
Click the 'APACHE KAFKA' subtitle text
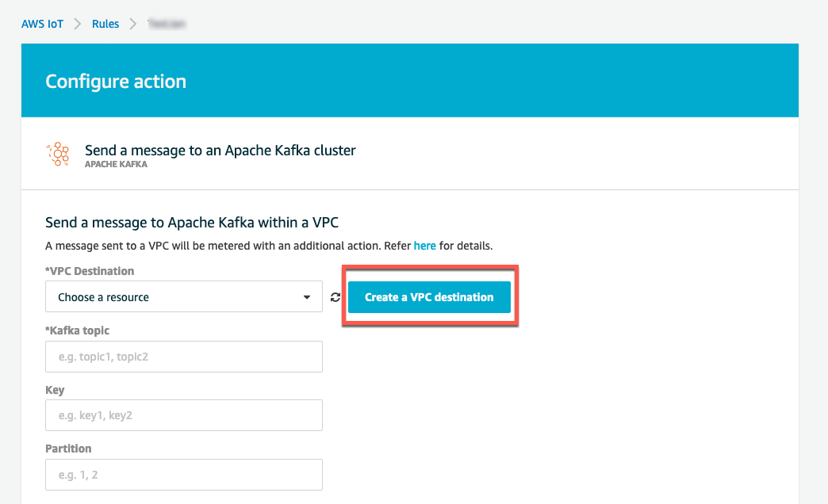[116, 164]
